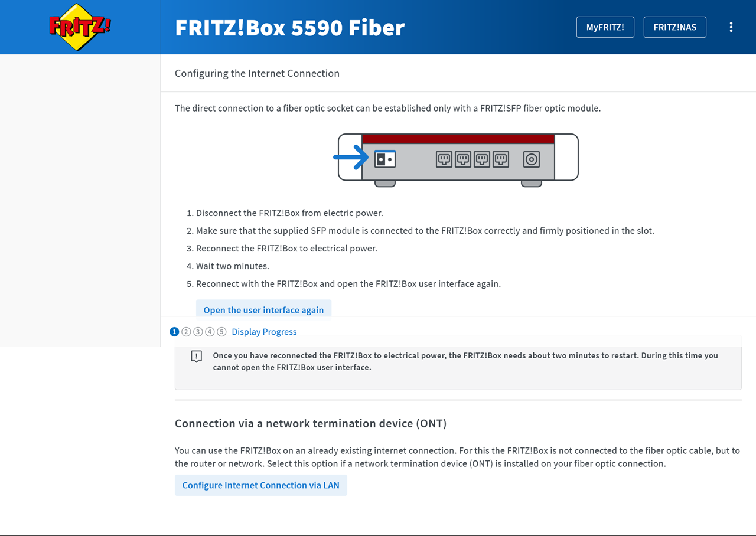Viewport: 756px width, 536px height.
Task: Expand the Display Progress link
Action: point(264,332)
